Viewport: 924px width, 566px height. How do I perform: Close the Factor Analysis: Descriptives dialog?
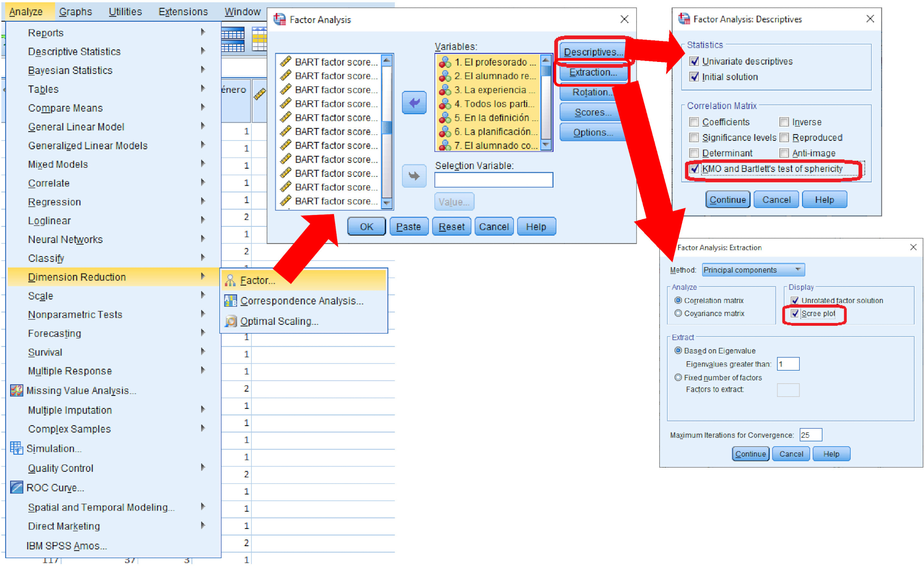pyautogui.click(x=870, y=19)
